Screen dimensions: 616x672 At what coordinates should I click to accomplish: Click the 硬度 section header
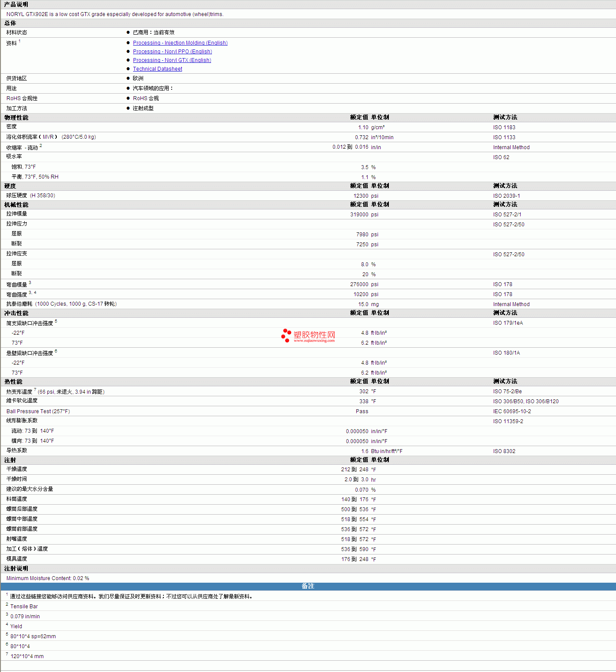point(10,186)
